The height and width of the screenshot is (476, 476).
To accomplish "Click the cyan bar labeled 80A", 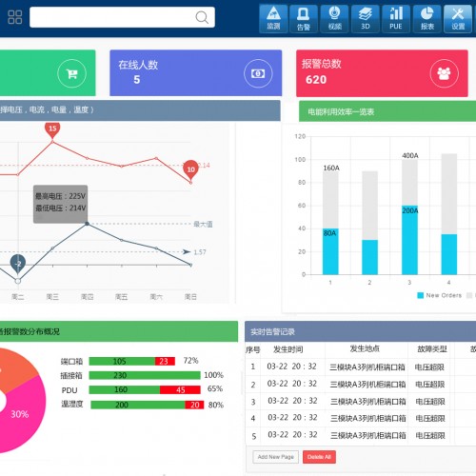I will 330,251.
